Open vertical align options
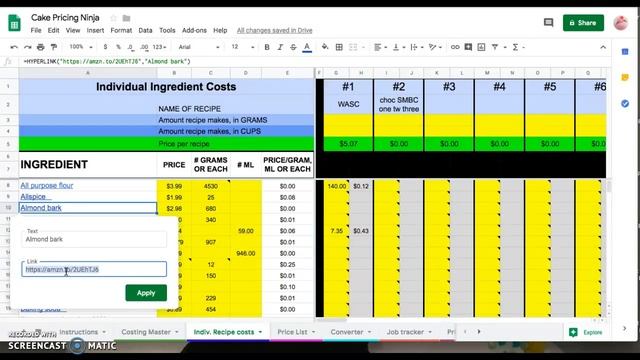640x360 pixels. click(x=398, y=47)
